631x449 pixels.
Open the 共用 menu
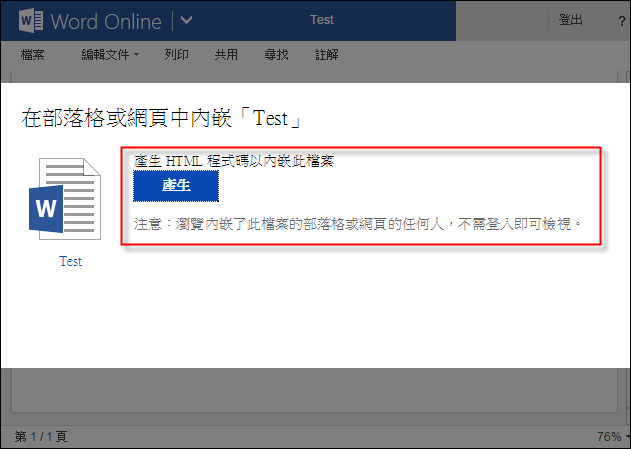(226, 55)
